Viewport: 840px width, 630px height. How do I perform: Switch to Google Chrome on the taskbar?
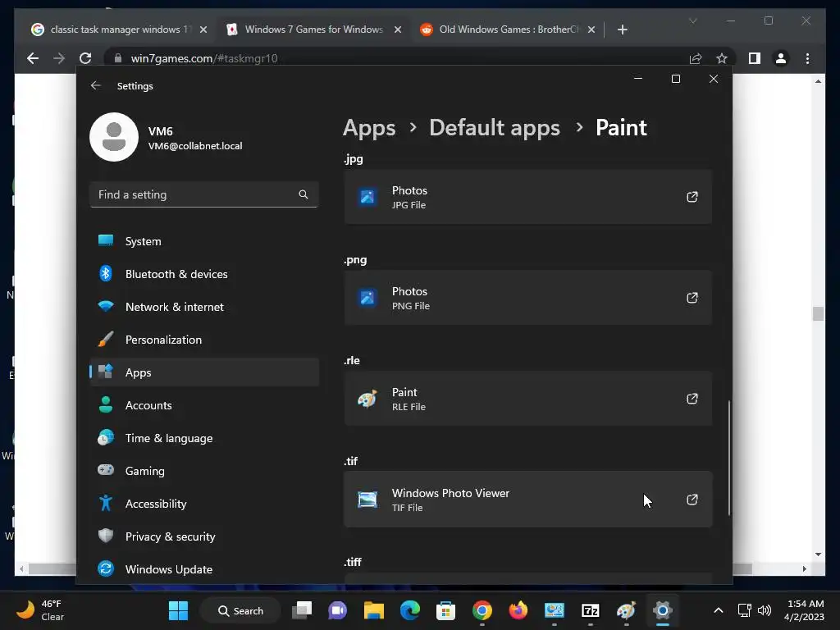[x=482, y=610]
